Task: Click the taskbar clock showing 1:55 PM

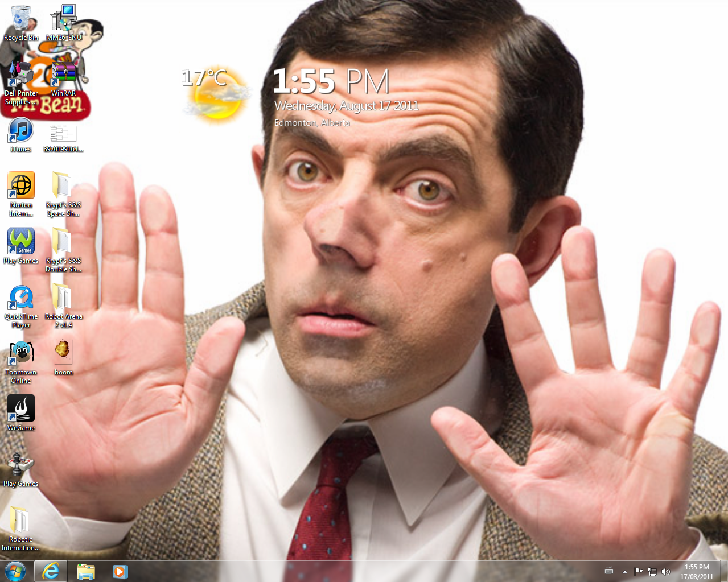Action: (697, 571)
